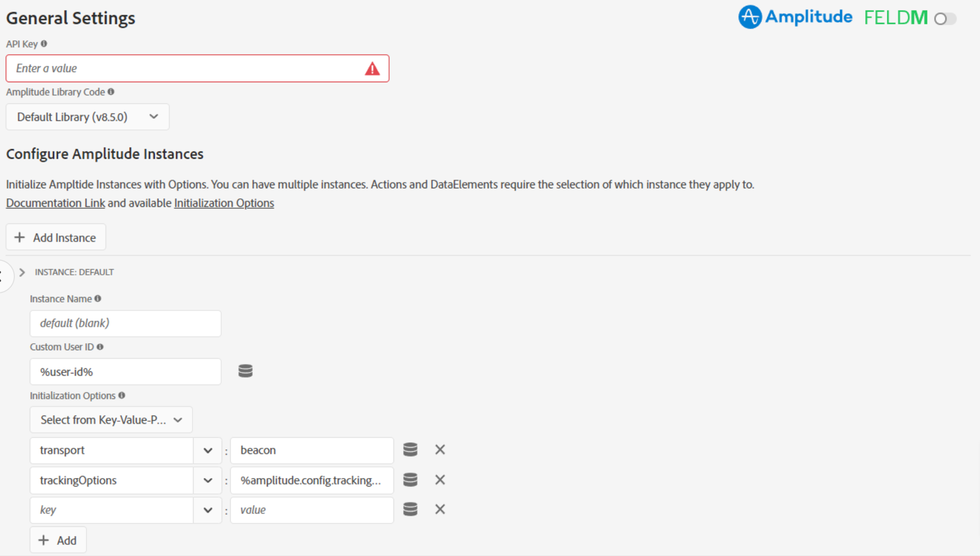
Task: Open the Initialization Options link
Action: coord(224,203)
